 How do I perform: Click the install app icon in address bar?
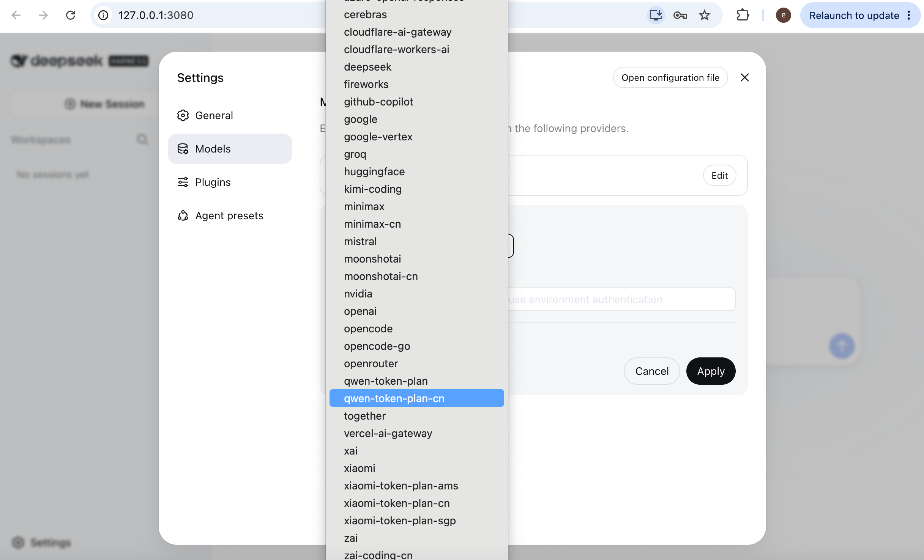click(x=656, y=15)
